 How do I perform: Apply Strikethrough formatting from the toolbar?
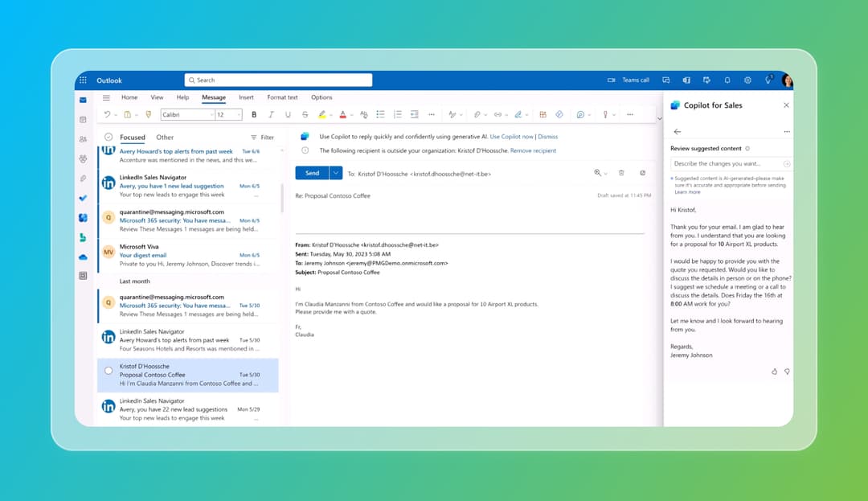coord(305,115)
